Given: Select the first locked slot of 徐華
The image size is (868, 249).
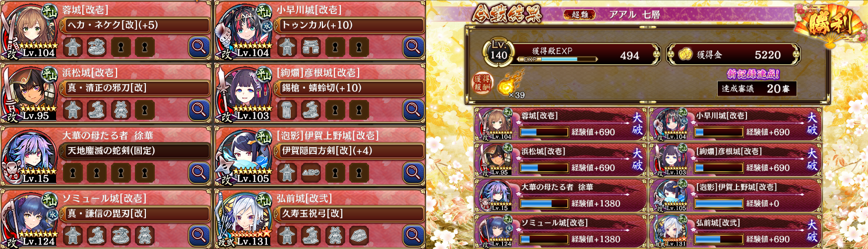Looking at the screenshot, I should [73, 173].
